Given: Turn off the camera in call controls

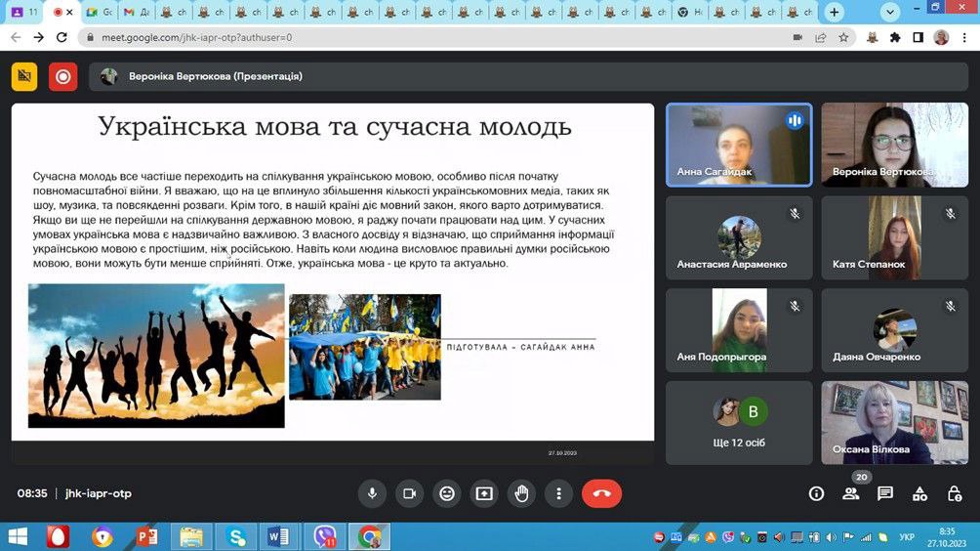Looking at the screenshot, I should point(409,493).
